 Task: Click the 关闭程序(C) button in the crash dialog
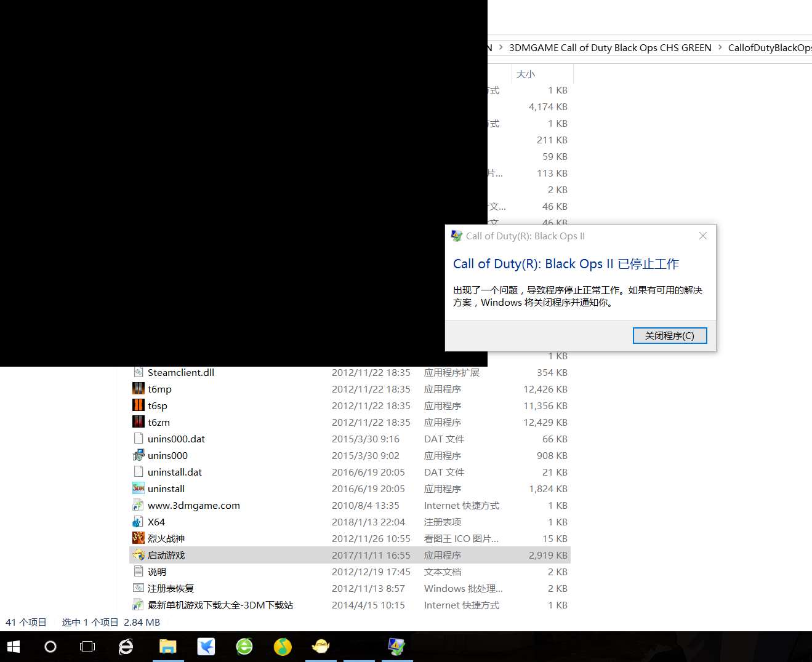[670, 335]
